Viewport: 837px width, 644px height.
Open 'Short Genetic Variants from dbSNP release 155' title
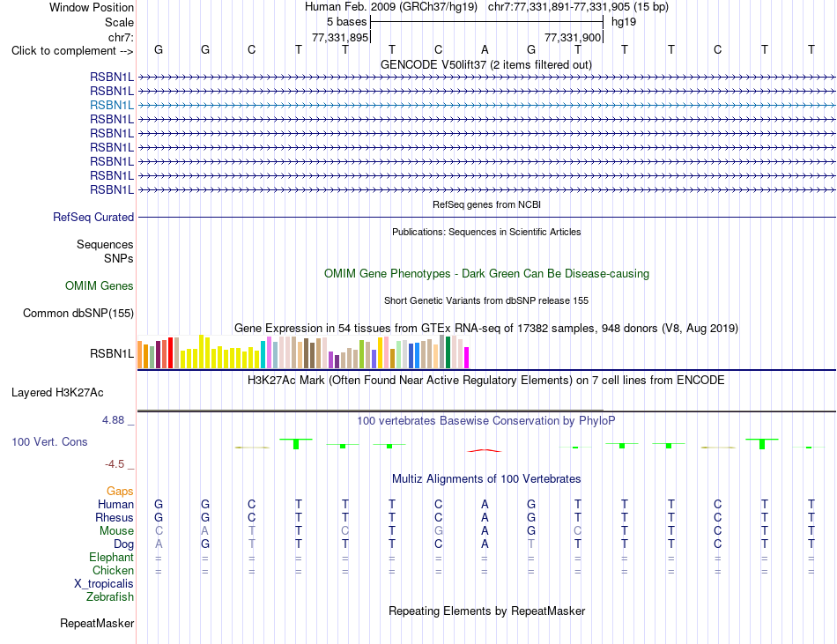pyautogui.click(x=486, y=300)
